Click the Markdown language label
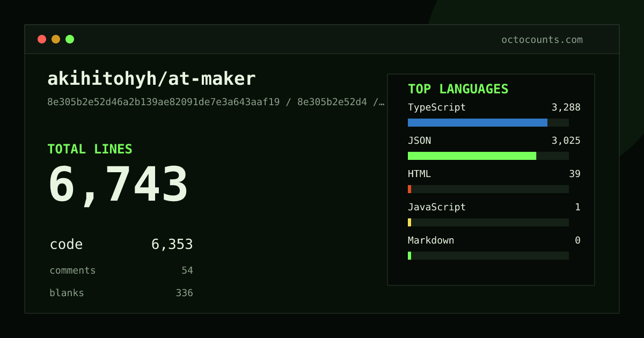This screenshot has width=644, height=338. pos(431,240)
